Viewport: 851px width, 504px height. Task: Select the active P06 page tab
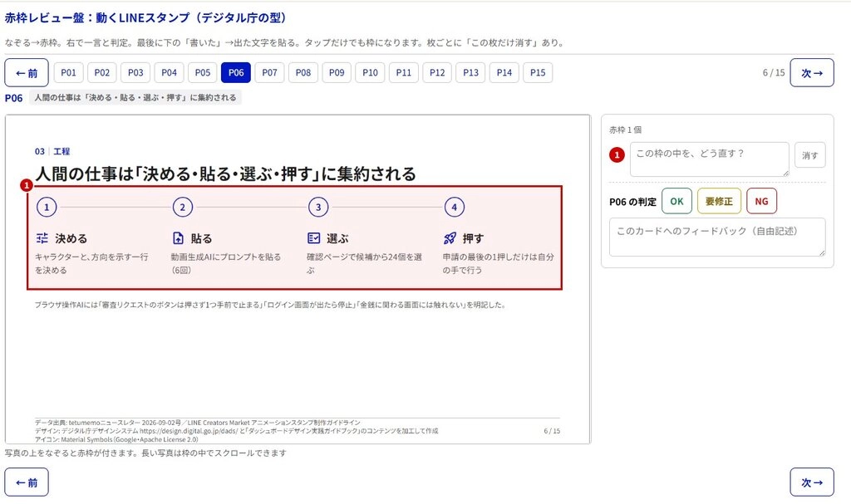pyautogui.click(x=236, y=73)
